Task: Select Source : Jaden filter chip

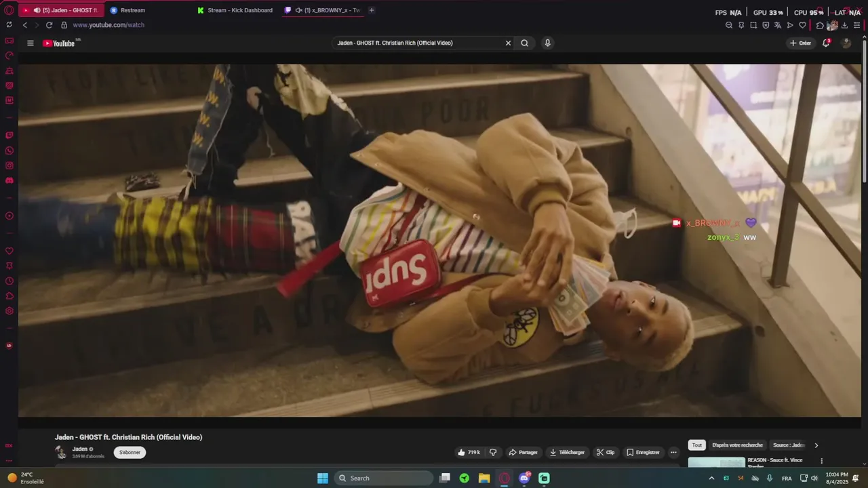Action: [789, 445]
